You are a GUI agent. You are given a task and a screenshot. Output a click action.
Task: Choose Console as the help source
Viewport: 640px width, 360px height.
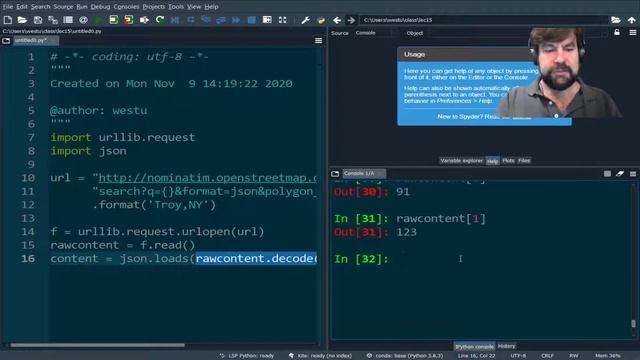pos(372,33)
